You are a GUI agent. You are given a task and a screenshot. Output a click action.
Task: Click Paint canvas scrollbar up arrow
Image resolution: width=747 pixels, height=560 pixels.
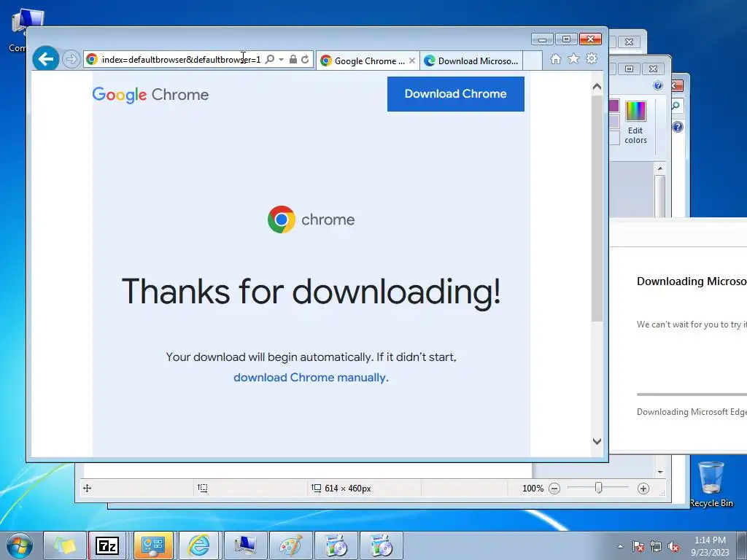(x=660, y=168)
